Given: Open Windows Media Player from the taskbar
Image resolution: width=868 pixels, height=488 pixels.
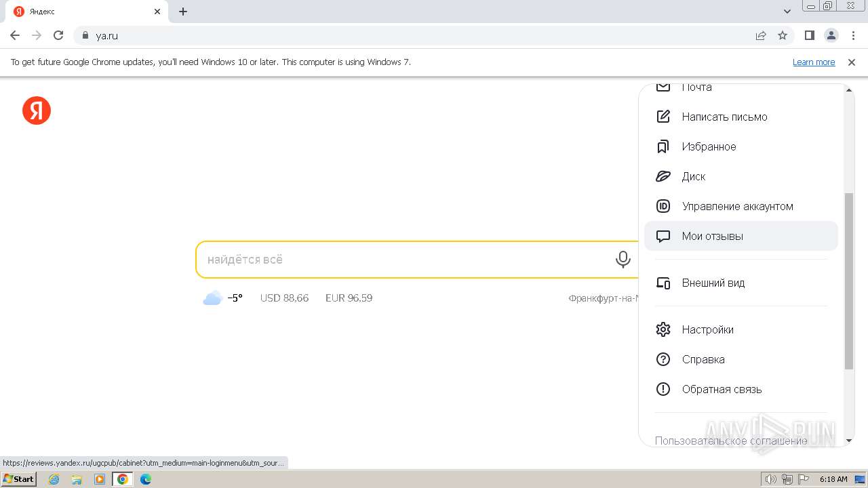Looking at the screenshot, I should 100,479.
